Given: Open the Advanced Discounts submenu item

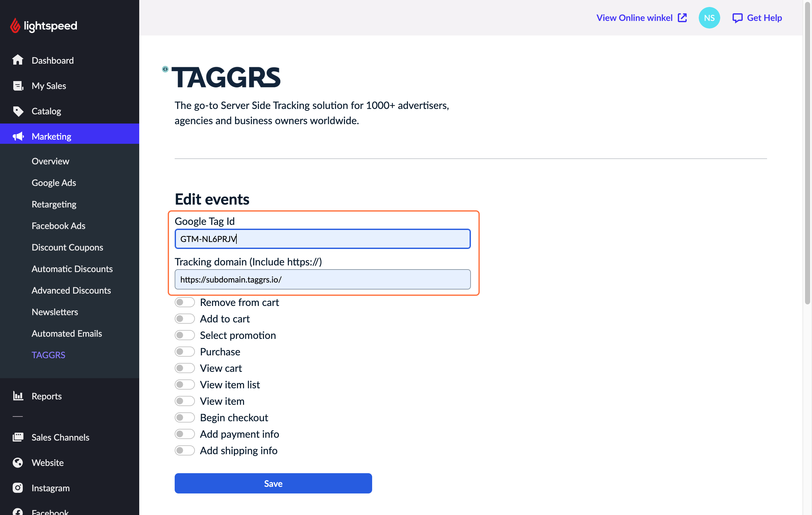Looking at the screenshot, I should click(71, 290).
